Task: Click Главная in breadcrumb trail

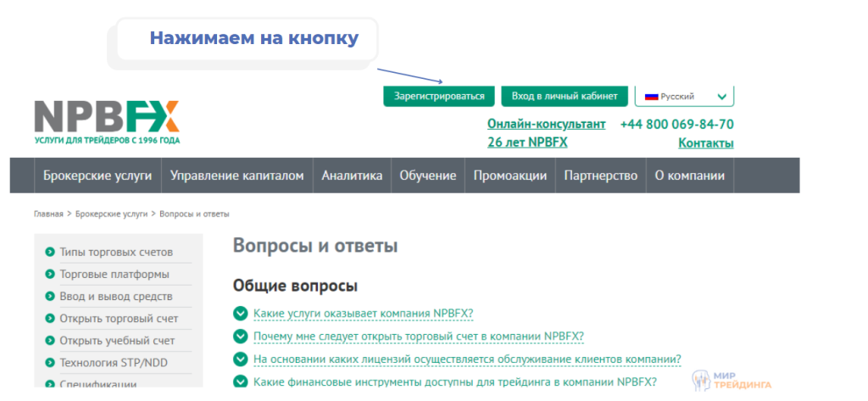Action: (x=48, y=214)
